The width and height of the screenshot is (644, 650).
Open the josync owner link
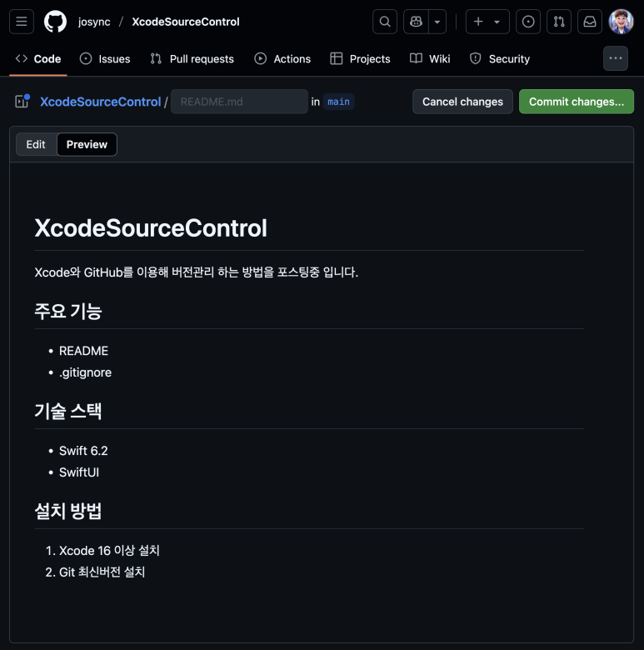tap(94, 22)
